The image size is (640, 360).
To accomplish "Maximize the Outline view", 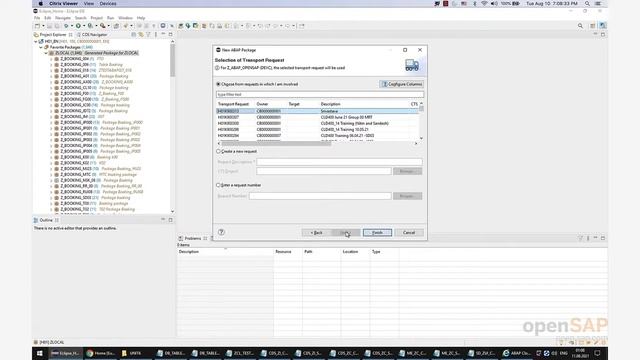I will point(171,220).
